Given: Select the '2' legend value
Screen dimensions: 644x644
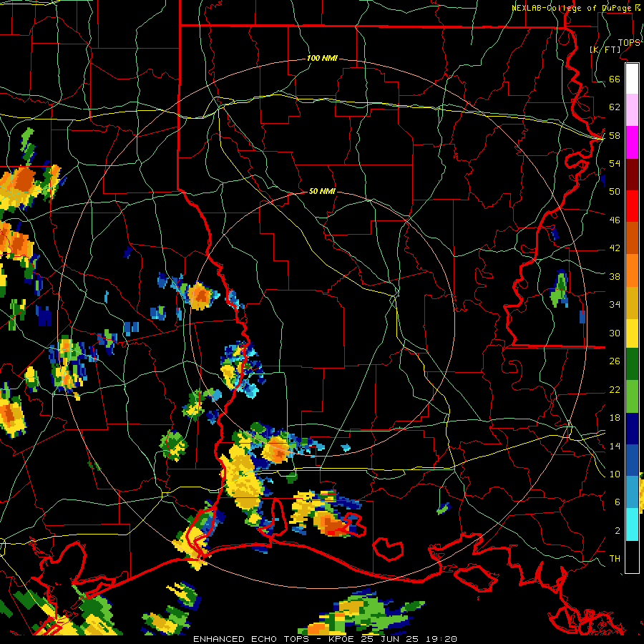Looking at the screenshot, I should 618,531.
